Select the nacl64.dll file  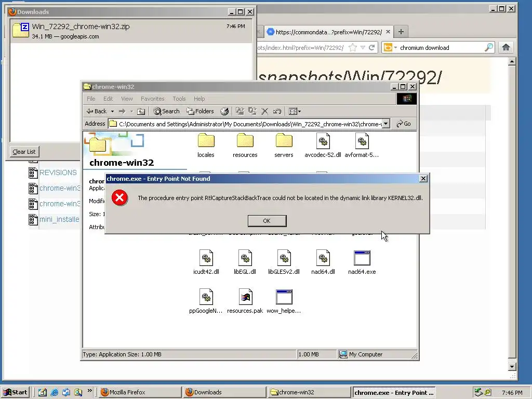point(323,262)
